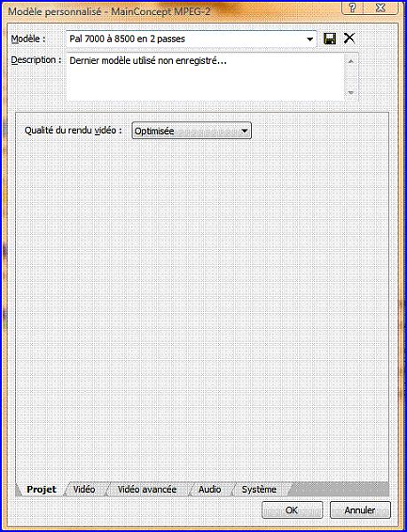This screenshot has height=532, width=407.
Task: Save the template with the floppy disk icon
Action: 329,39
